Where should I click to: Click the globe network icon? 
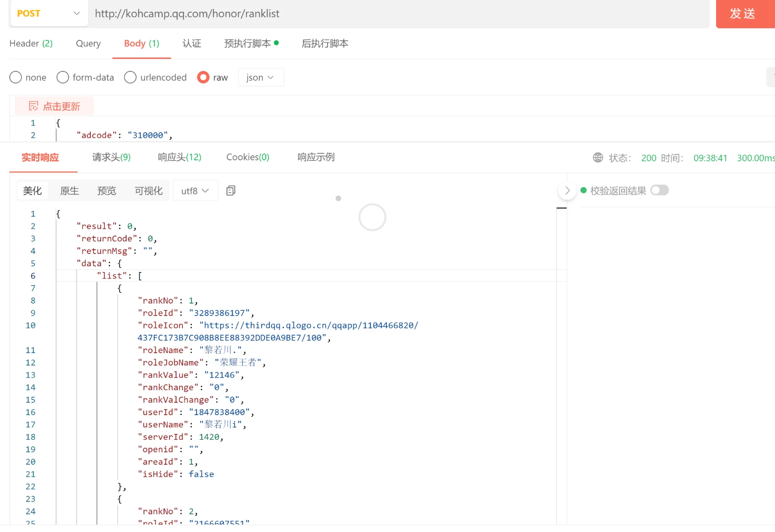tap(598, 158)
